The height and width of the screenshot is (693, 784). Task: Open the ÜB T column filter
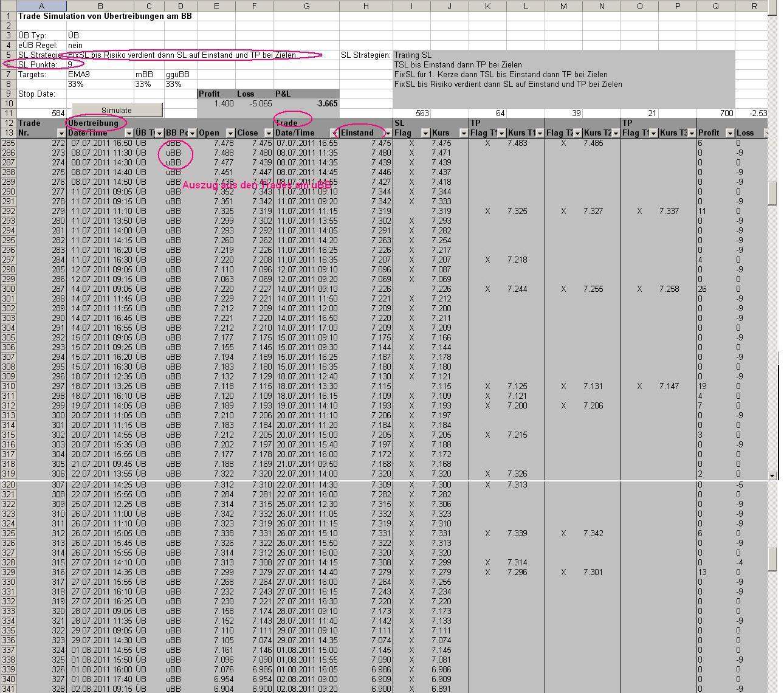point(160,133)
